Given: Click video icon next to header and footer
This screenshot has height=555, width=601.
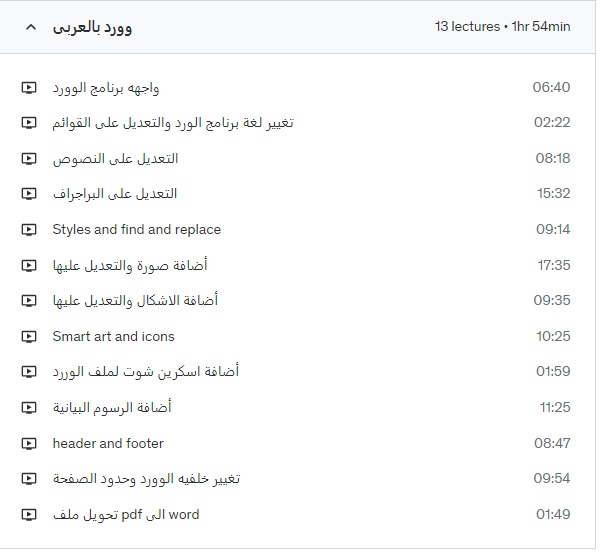Looking at the screenshot, I should point(29,444).
